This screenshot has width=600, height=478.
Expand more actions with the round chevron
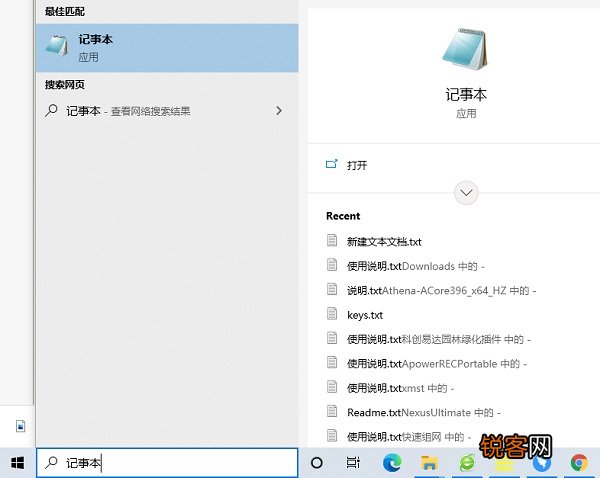(x=466, y=192)
